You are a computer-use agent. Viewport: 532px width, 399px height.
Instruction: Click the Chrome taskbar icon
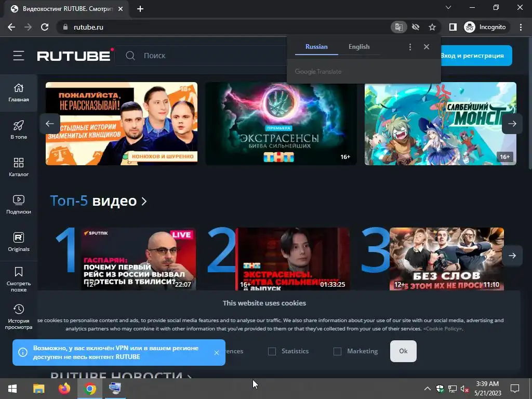point(90,389)
